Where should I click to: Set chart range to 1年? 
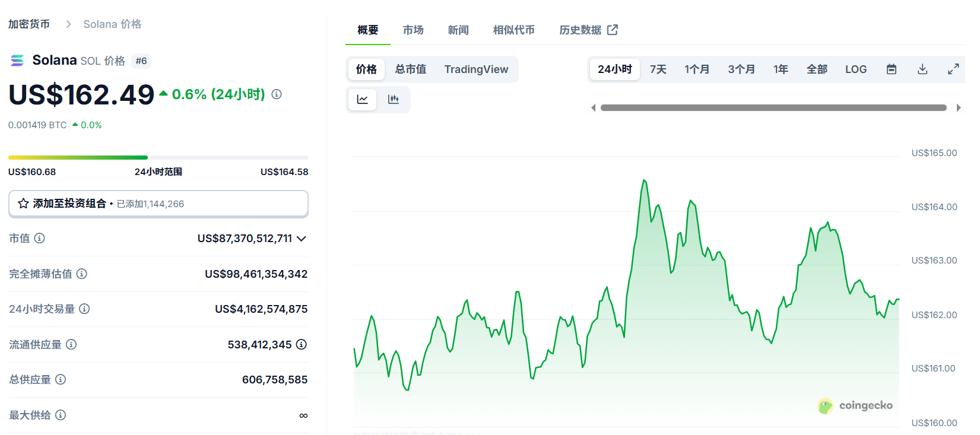pos(781,69)
